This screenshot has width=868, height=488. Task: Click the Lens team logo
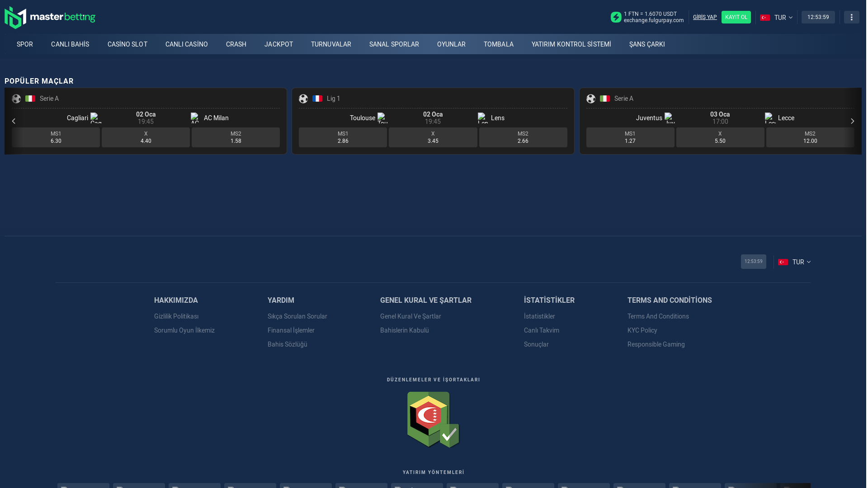tap(483, 118)
